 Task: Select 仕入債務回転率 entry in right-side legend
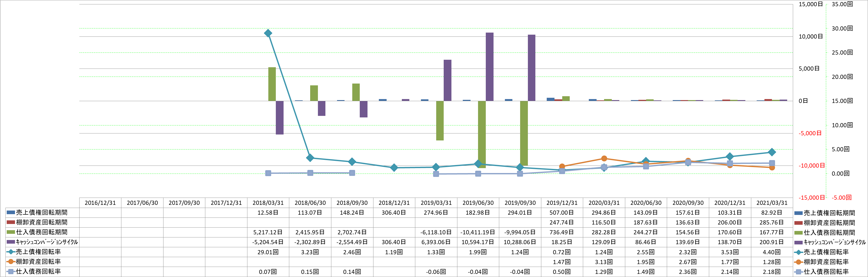click(822, 272)
